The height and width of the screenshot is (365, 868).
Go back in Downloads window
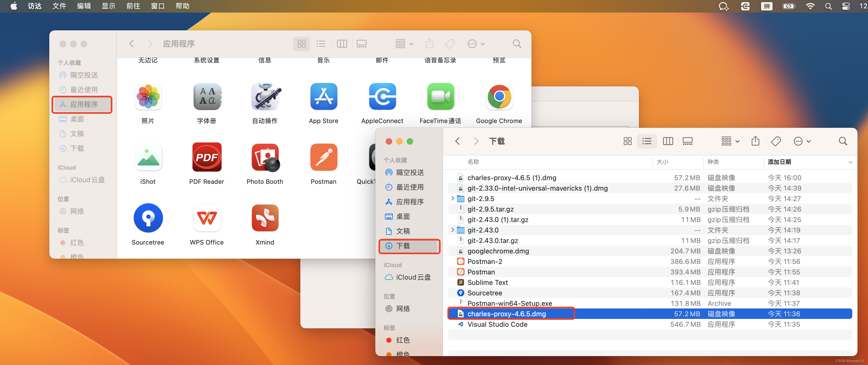(457, 141)
